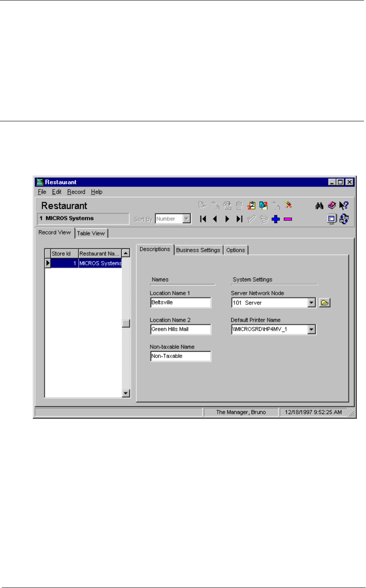Open the binoculars find tool
The height and width of the screenshot is (588, 366).
[319, 206]
